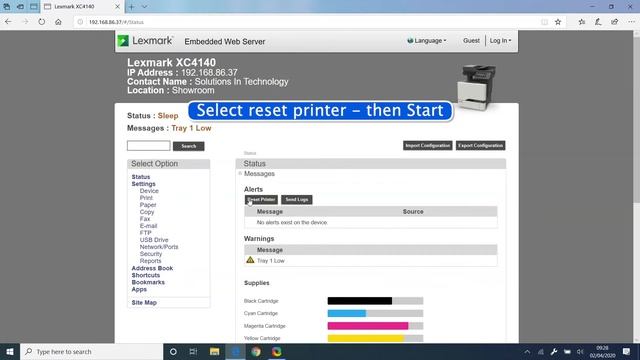Open the Windows Start menu
Image resolution: width=640 pixels, height=360 pixels.
[x=10, y=351]
